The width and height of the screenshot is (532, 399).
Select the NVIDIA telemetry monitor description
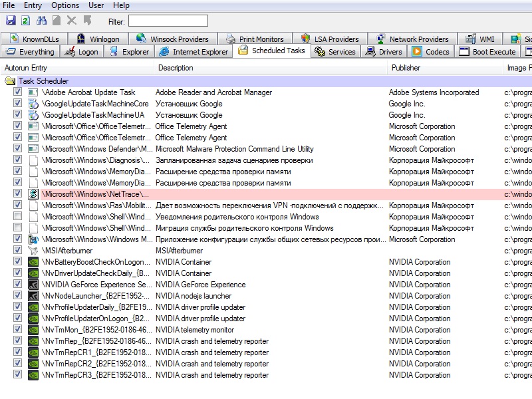point(195,330)
